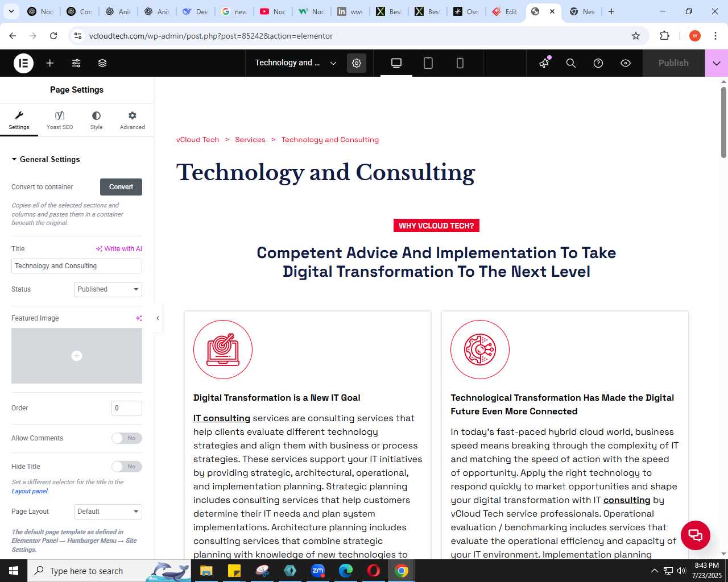728x582 pixels.
Task: Open the Help question mark icon
Action: point(598,63)
